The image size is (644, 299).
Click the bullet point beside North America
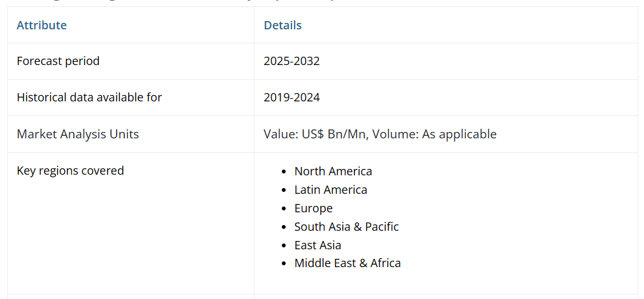[x=284, y=171]
